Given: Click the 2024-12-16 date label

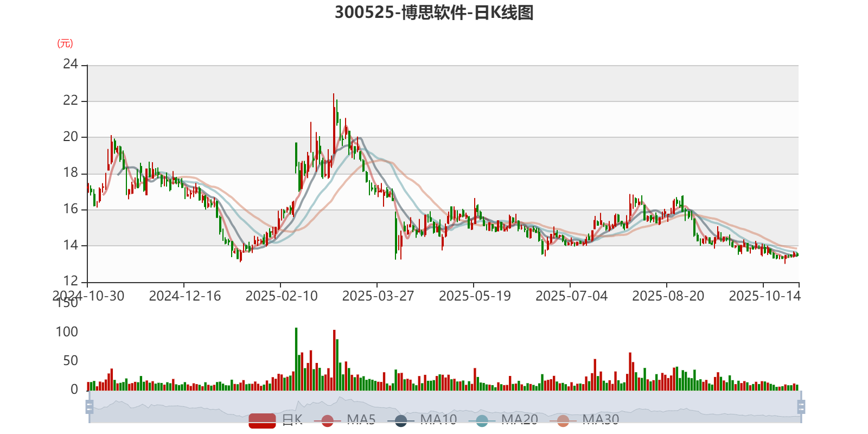Looking at the screenshot, I should 185,296.
